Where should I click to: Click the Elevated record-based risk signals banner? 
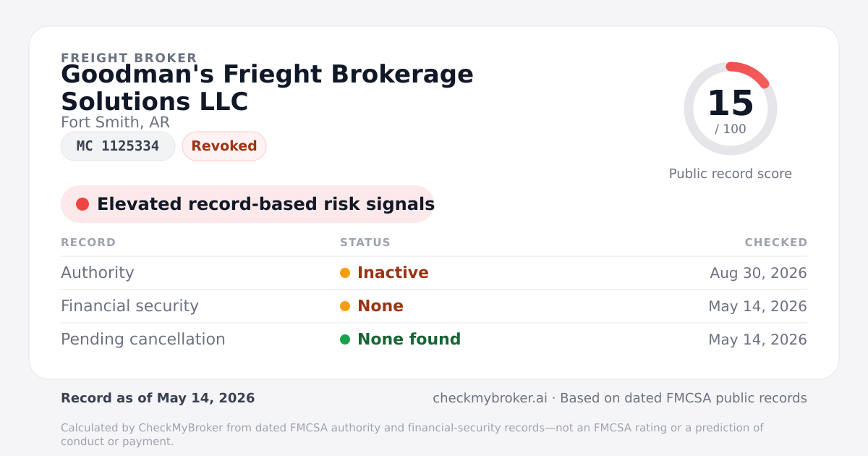coord(247,204)
